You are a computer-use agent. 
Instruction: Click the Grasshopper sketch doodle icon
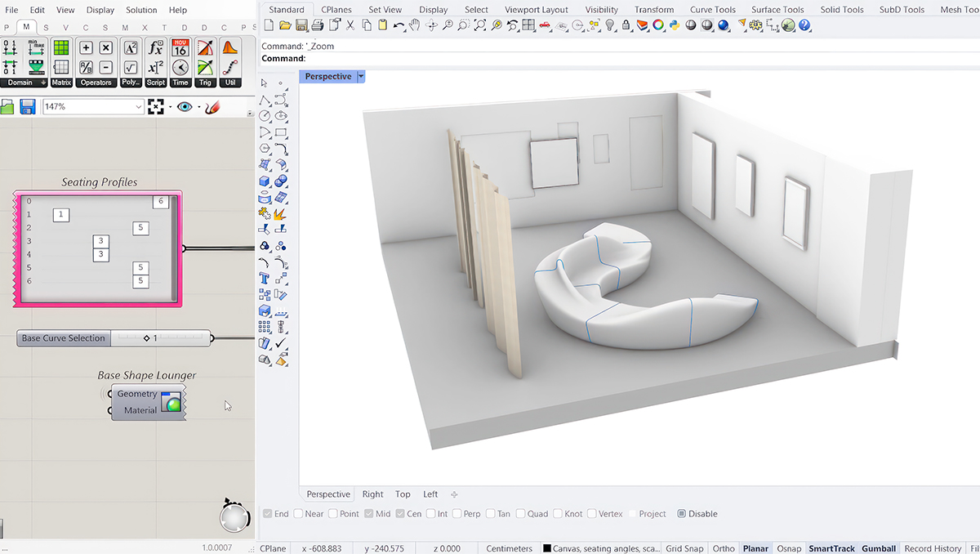tap(212, 107)
